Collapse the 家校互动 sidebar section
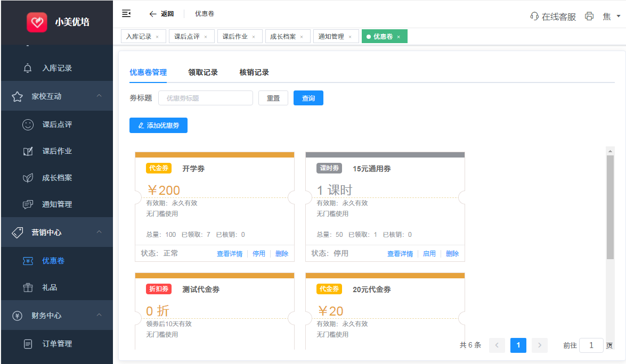 coord(99,96)
